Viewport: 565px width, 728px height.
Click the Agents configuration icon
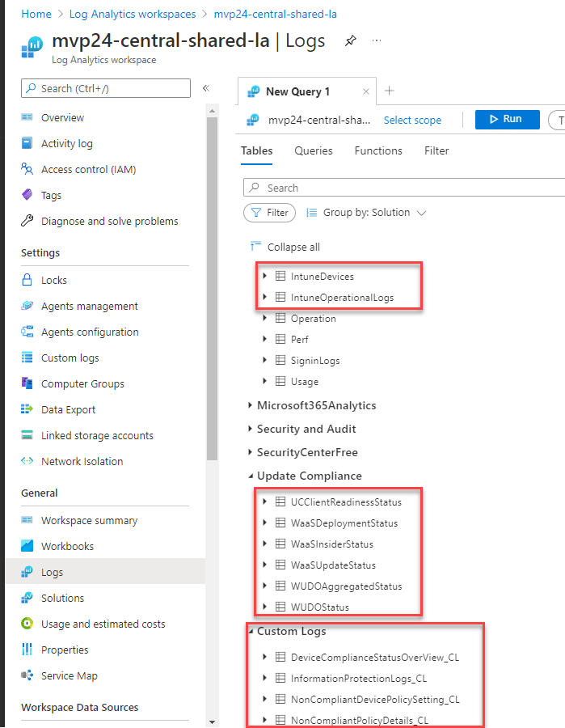[27, 332]
